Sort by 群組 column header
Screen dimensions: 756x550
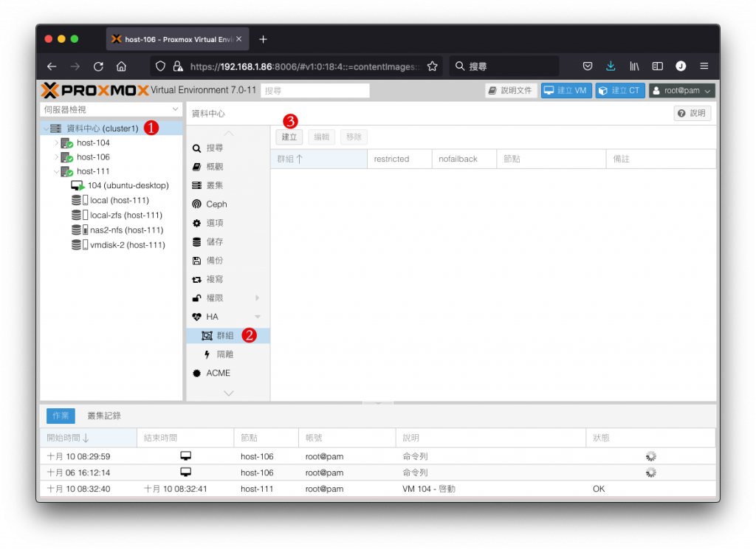(319, 159)
